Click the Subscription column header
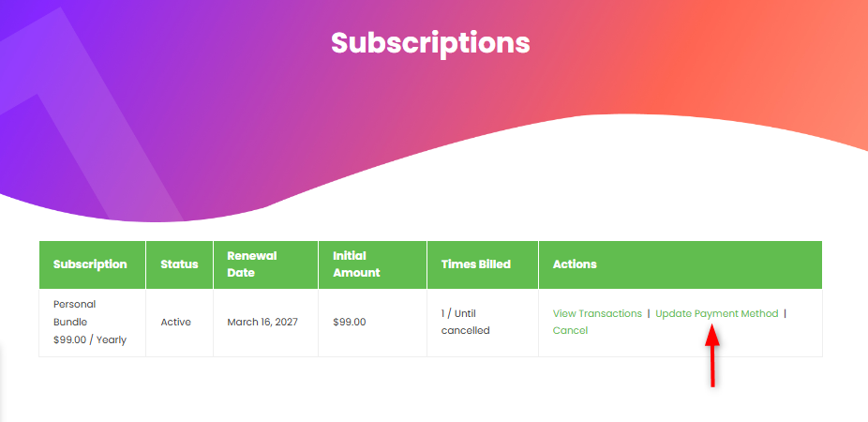Viewport: 868px width, 422px height. tap(90, 264)
